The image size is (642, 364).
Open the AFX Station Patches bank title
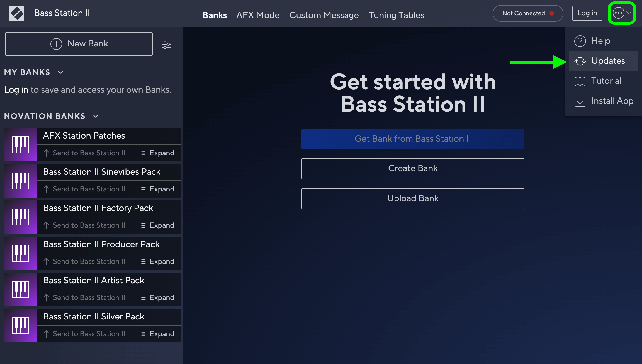[84, 136]
